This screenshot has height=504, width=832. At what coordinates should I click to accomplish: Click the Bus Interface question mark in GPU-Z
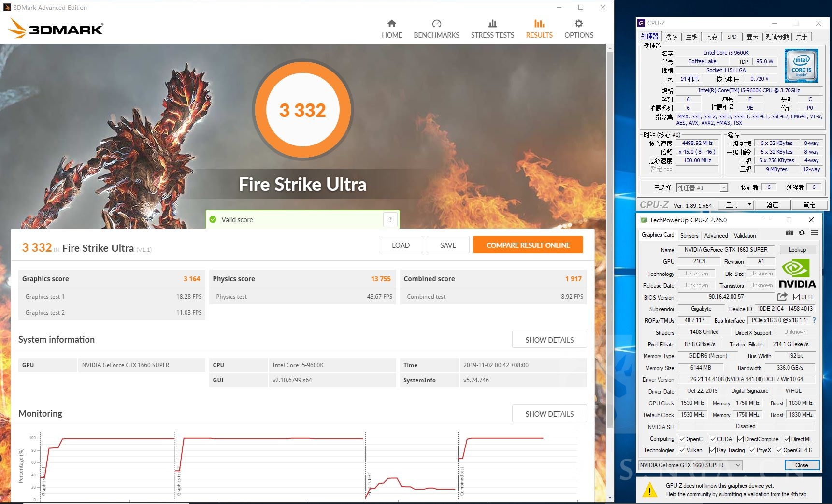point(814,320)
